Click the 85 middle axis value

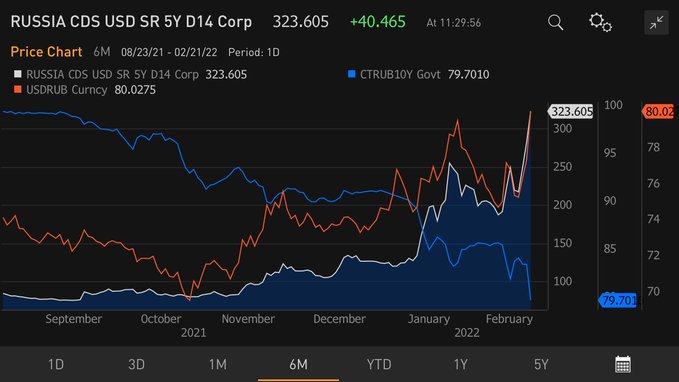610,249
